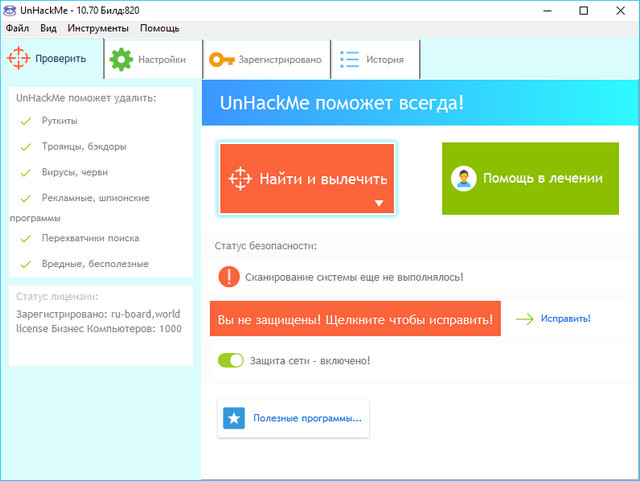Switch to the История tab

click(375, 60)
